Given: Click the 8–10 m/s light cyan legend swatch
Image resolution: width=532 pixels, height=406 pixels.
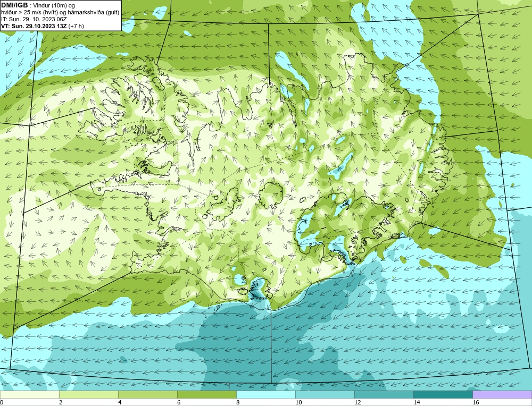Looking at the screenshot, I should [x=265, y=394].
